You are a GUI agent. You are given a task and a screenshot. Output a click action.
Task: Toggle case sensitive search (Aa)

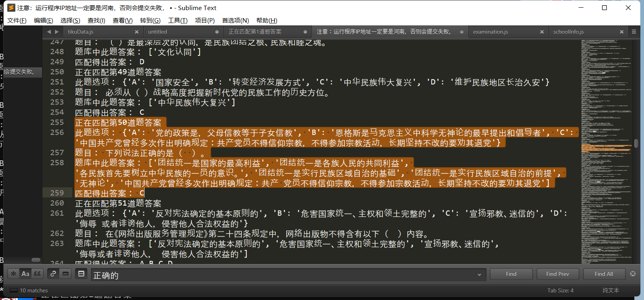[x=25, y=274]
